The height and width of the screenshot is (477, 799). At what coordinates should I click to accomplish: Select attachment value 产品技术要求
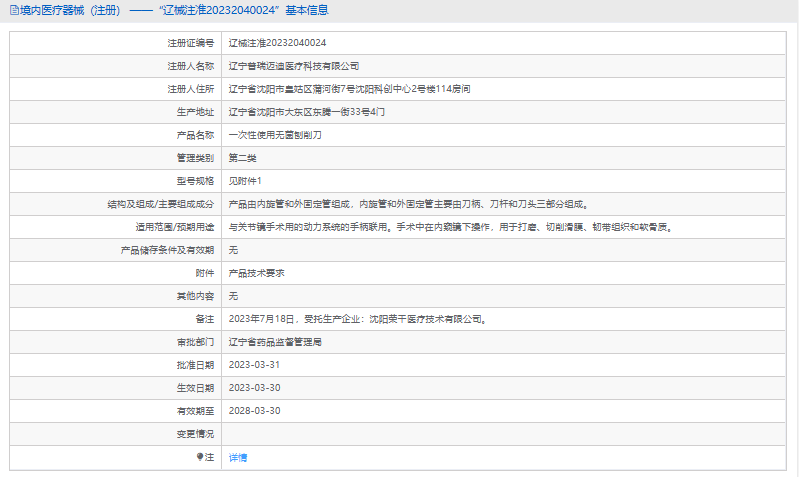pos(257,273)
